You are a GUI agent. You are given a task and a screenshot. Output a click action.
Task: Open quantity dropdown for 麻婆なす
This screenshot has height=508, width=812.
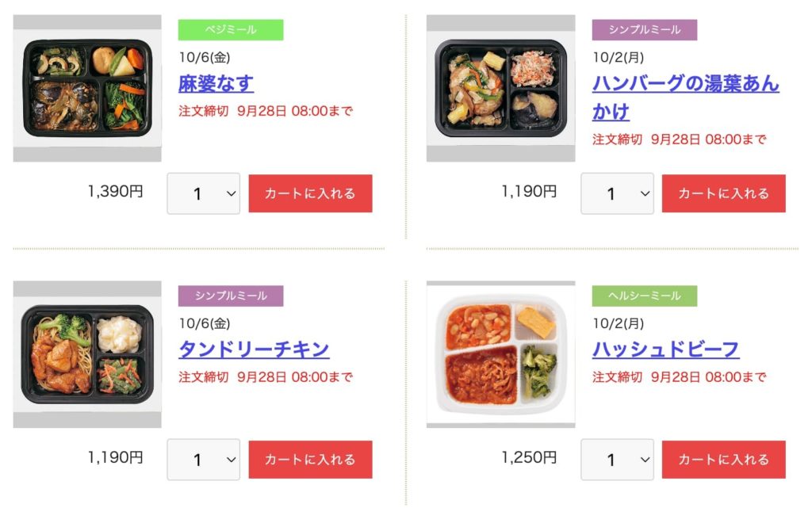[x=203, y=193]
